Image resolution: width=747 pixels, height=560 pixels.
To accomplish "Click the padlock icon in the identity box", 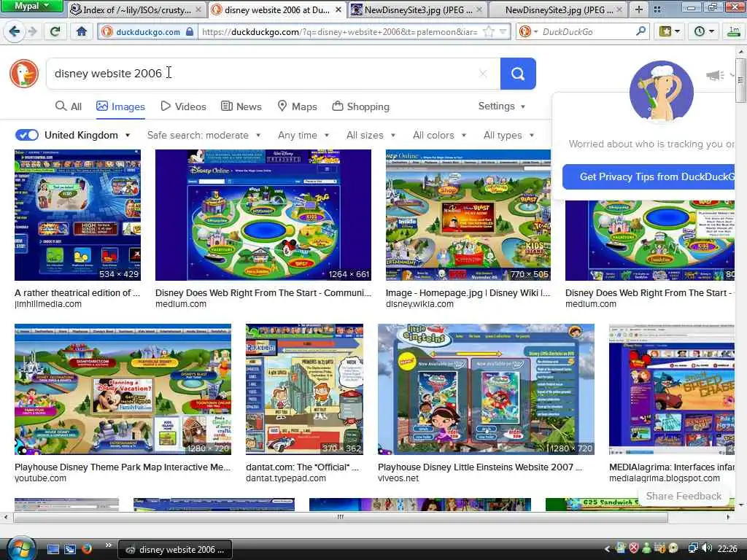I will pos(190,32).
